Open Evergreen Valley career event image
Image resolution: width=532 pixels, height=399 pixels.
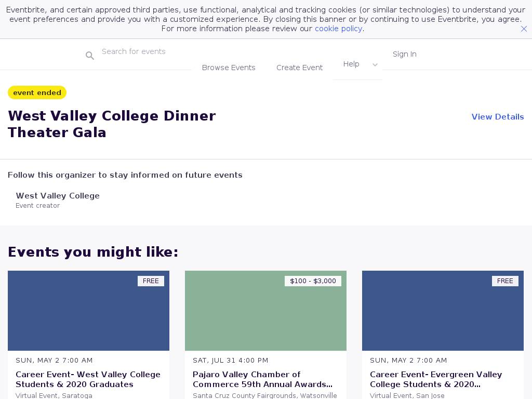(x=443, y=311)
